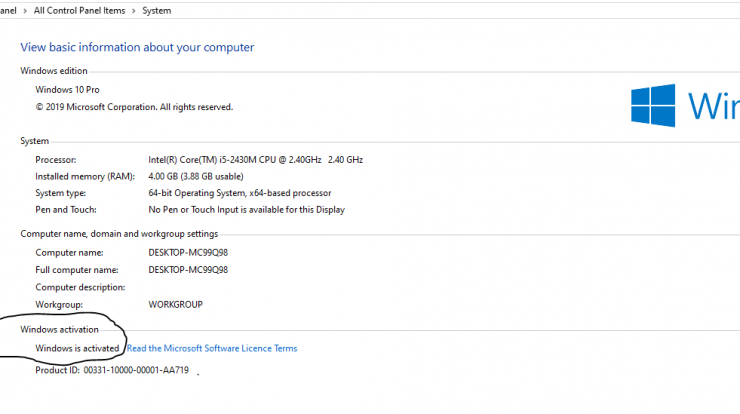The width and height of the screenshot is (740, 414).
Task: Click the Computer description label
Action: [80, 287]
